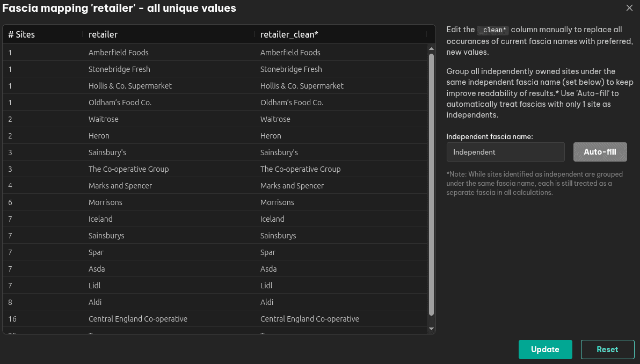The width and height of the screenshot is (640, 364).
Task: Click retailer column cell 'Spar'
Action: tap(169, 252)
